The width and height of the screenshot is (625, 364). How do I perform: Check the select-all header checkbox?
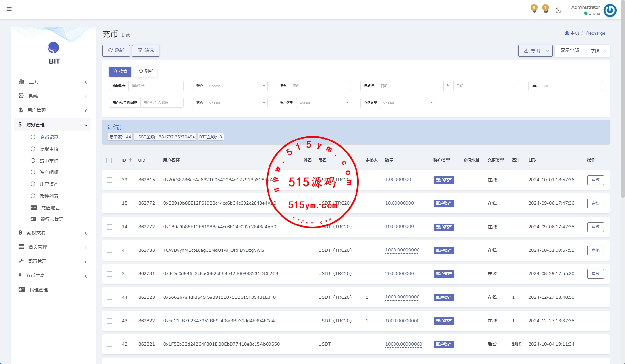(109, 160)
